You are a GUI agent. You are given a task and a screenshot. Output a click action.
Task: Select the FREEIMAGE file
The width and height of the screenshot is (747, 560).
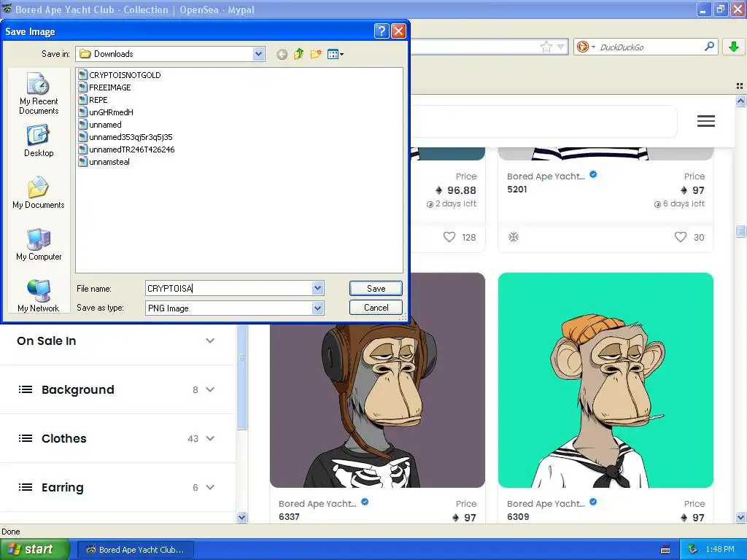tap(105, 87)
